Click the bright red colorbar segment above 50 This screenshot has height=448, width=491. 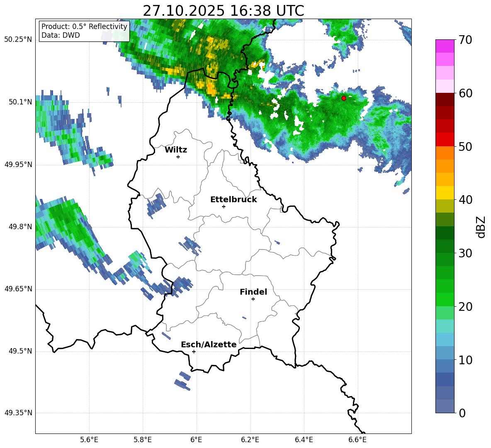(x=445, y=140)
